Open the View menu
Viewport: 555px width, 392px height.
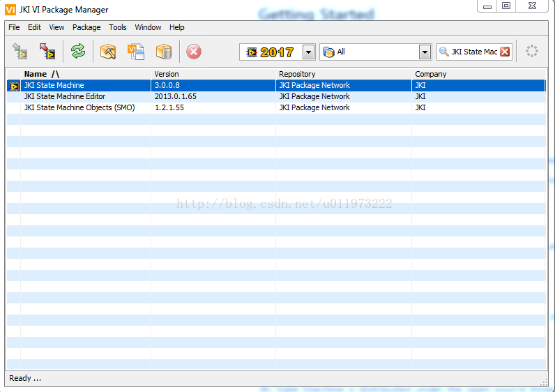click(x=56, y=27)
